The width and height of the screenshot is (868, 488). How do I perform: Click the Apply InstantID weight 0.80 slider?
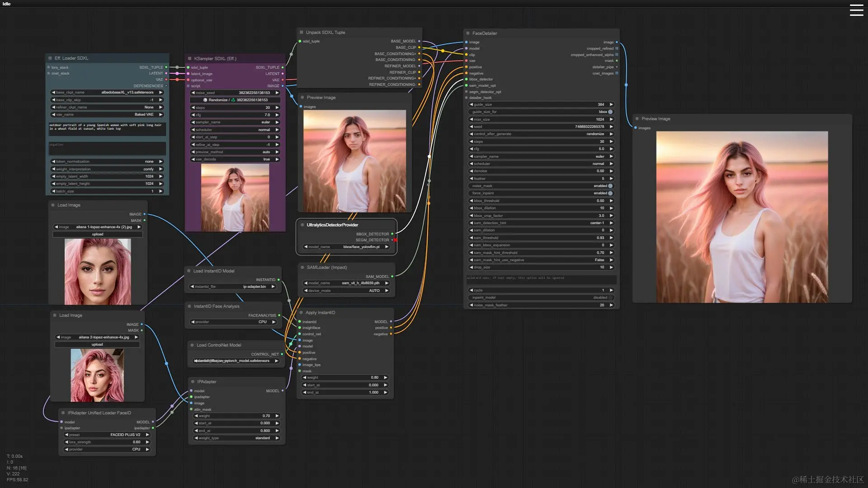tap(345, 377)
